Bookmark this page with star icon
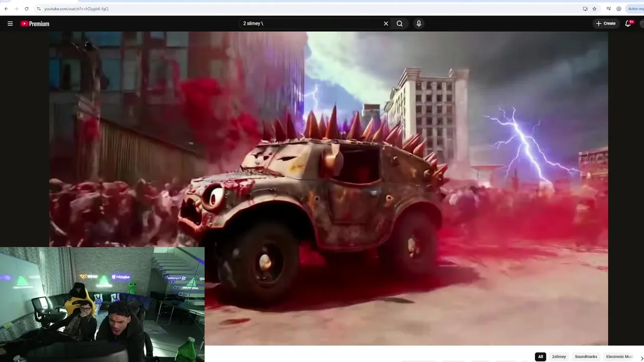Screen dimensions: 644x362 point(594,9)
